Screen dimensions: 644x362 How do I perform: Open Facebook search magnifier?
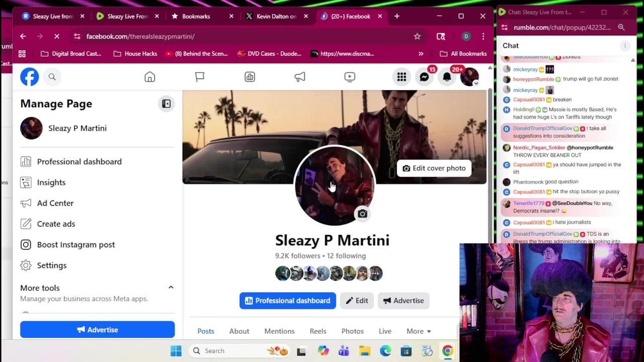tap(52, 77)
